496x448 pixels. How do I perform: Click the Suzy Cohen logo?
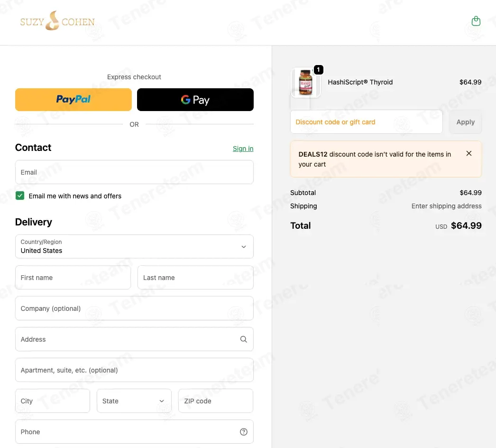pos(57,21)
